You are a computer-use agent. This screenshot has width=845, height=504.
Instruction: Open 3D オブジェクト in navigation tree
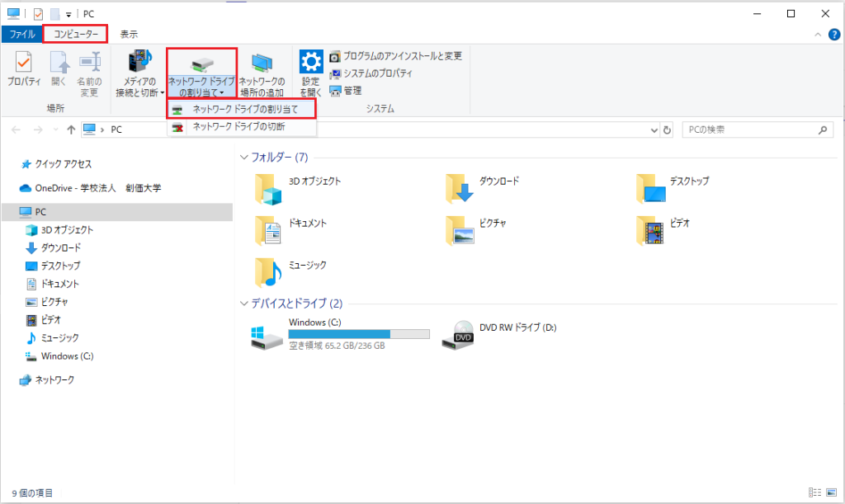coord(59,230)
